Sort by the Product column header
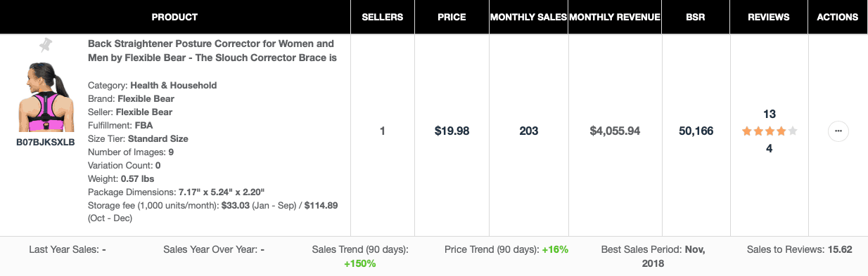Screen dimensions: 868x276 coord(174,17)
